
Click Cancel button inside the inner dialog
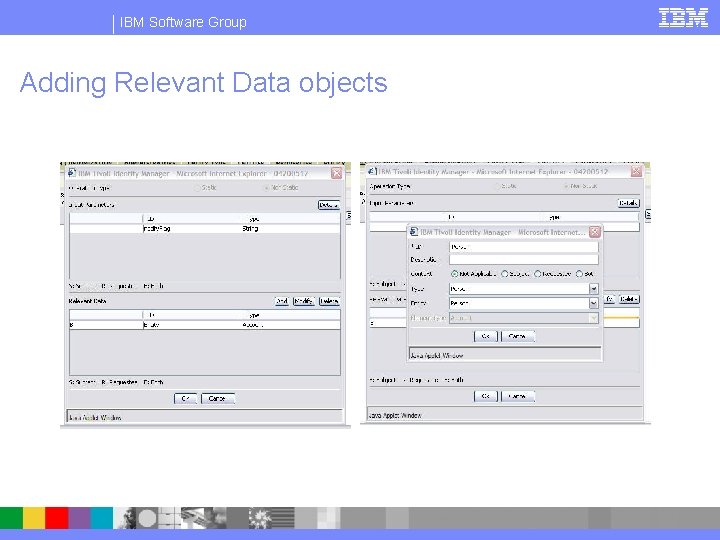pyautogui.click(x=518, y=336)
